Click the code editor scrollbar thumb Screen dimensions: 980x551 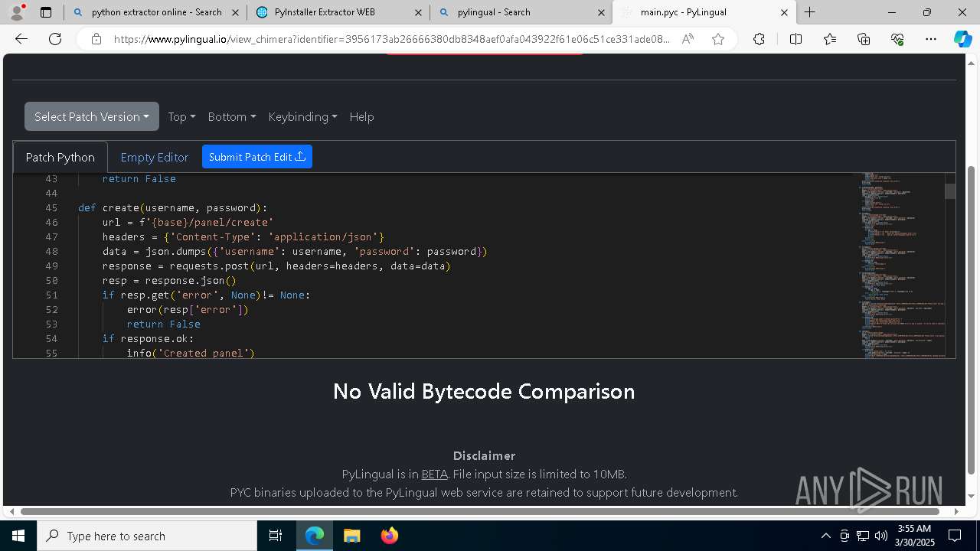950,191
